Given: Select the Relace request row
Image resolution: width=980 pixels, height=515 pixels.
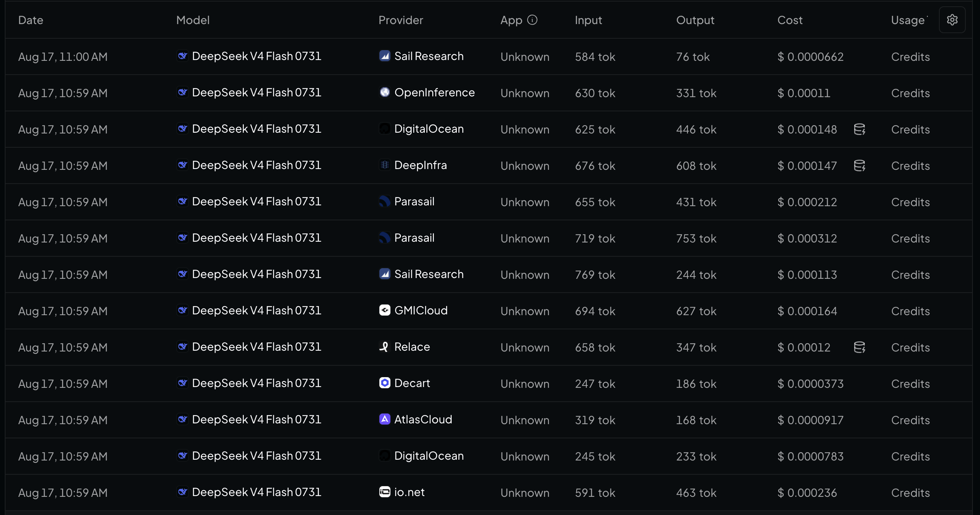Looking at the screenshot, I should (x=488, y=347).
